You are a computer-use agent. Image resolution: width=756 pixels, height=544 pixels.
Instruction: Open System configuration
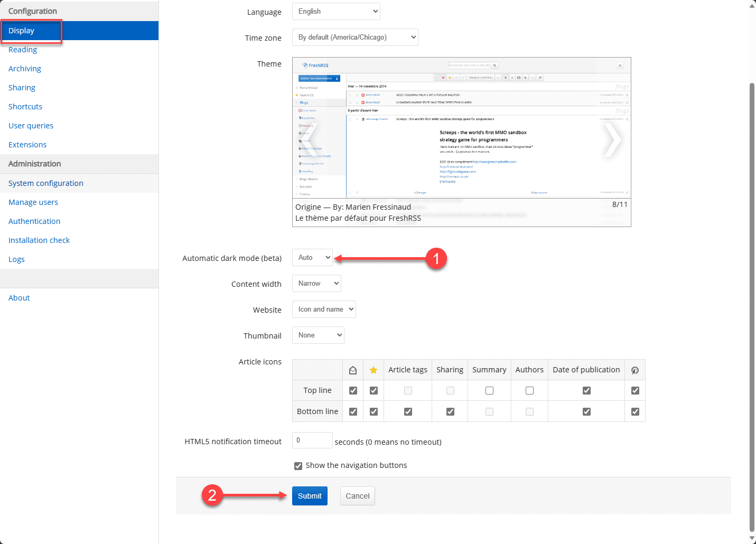click(x=46, y=183)
